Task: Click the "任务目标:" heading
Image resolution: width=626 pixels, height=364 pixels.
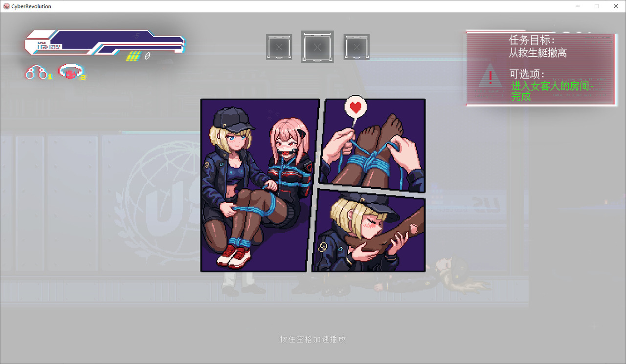Action: click(533, 40)
